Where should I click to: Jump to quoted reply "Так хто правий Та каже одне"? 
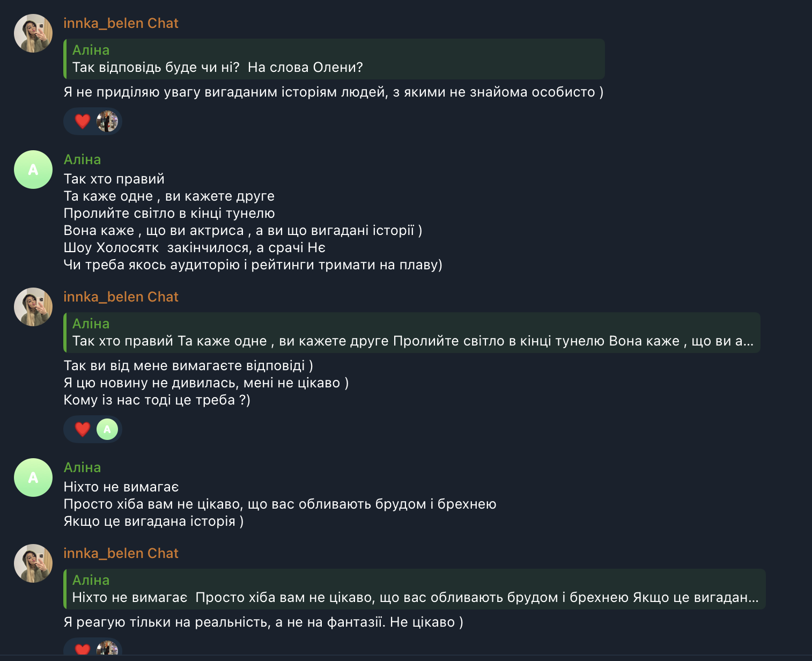coord(412,333)
